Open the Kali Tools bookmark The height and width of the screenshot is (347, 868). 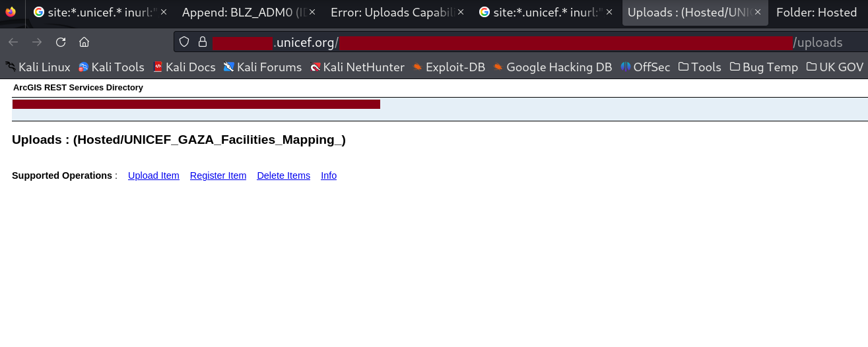[112, 67]
